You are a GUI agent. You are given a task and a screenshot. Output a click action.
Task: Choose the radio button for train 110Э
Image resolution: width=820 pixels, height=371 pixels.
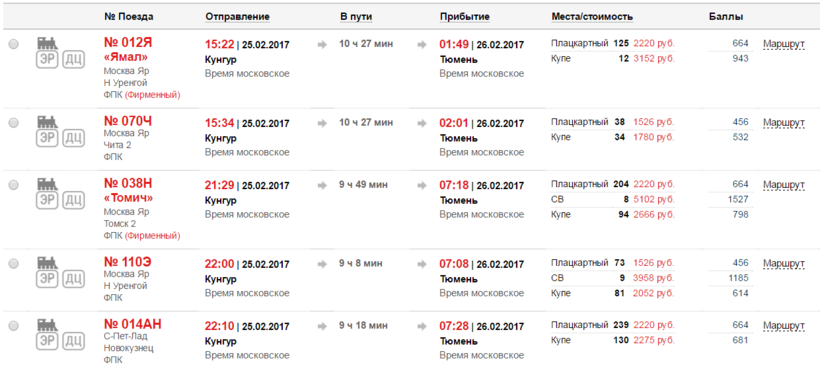pyautogui.click(x=14, y=263)
